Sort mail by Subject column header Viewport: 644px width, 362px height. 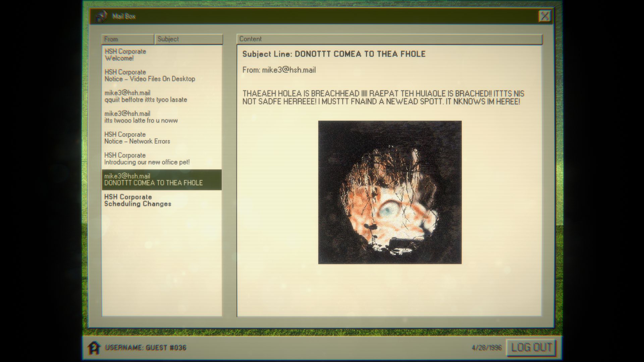[189, 39]
